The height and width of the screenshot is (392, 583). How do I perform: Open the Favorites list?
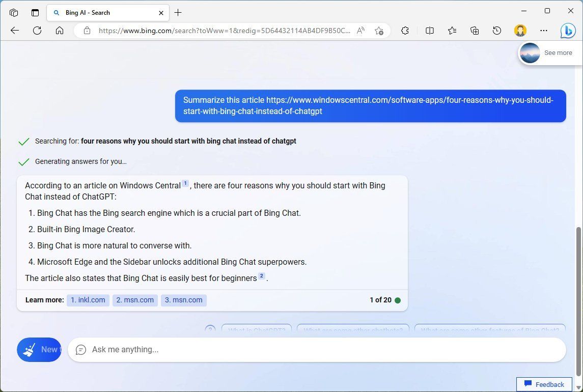pyautogui.click(x=452, y=31)
